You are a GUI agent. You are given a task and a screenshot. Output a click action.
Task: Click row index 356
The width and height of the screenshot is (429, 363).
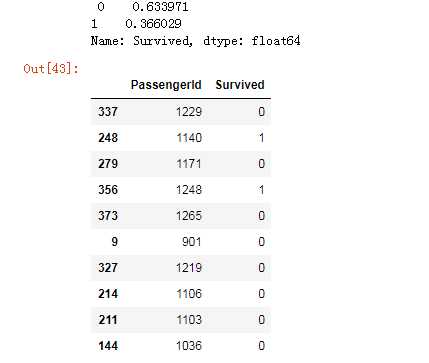(108, 190)
